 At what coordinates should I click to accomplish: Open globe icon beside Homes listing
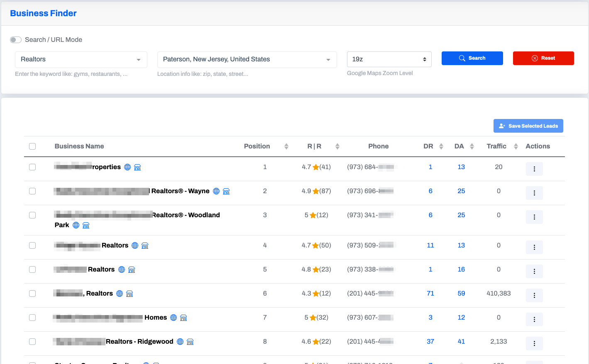coord(174,318)
